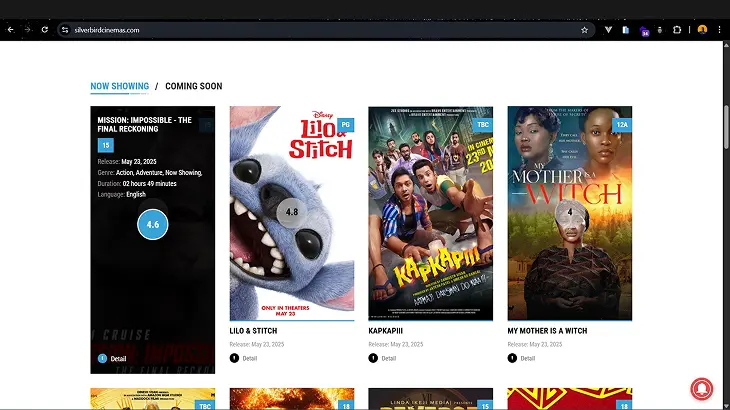Click 'Release: May 23, 2025' under Lilo & Stitch
730x410 pixels.
tap(257, 344)
